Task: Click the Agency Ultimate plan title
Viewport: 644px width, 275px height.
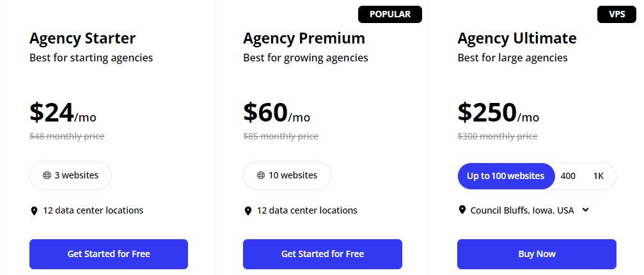Action: click(517, 38)
